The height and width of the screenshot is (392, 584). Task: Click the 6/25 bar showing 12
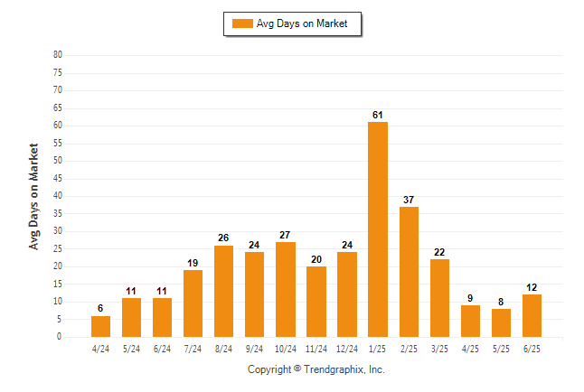coord(532,316)
